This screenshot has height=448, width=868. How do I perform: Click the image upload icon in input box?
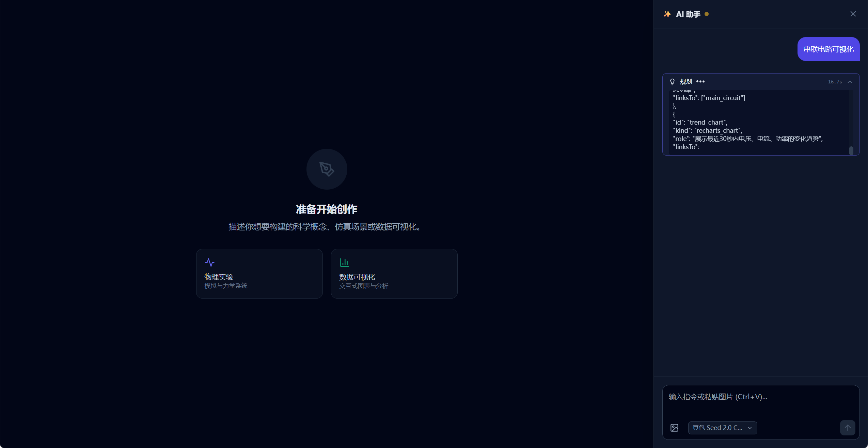[674, 428]
